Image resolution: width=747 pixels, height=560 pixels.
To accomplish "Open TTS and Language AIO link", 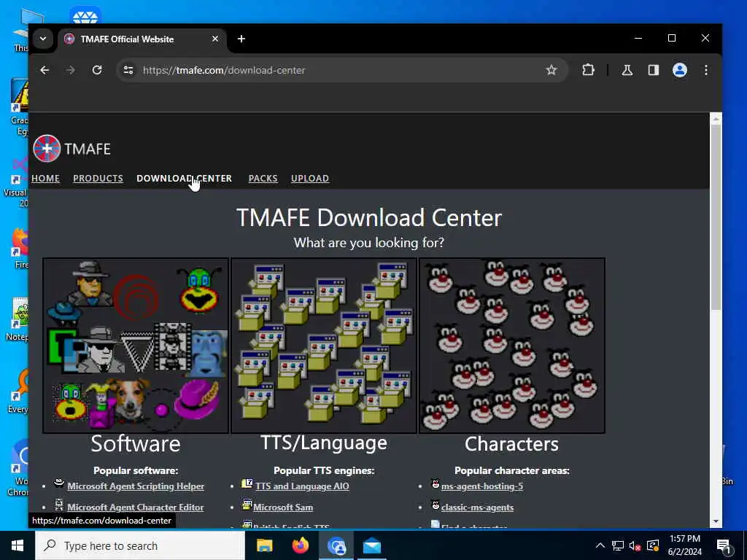I will point(302,486).
